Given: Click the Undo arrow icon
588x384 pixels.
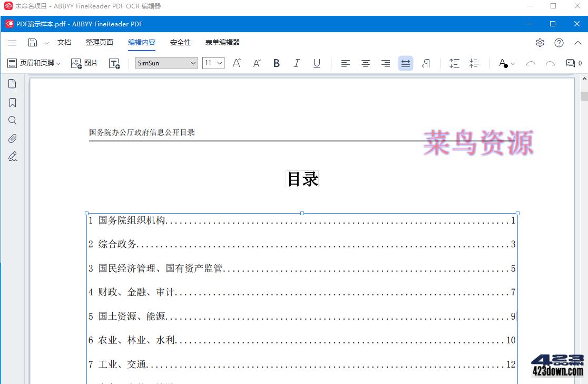Looking at the screenshot, I should click(x=531, y=63).
